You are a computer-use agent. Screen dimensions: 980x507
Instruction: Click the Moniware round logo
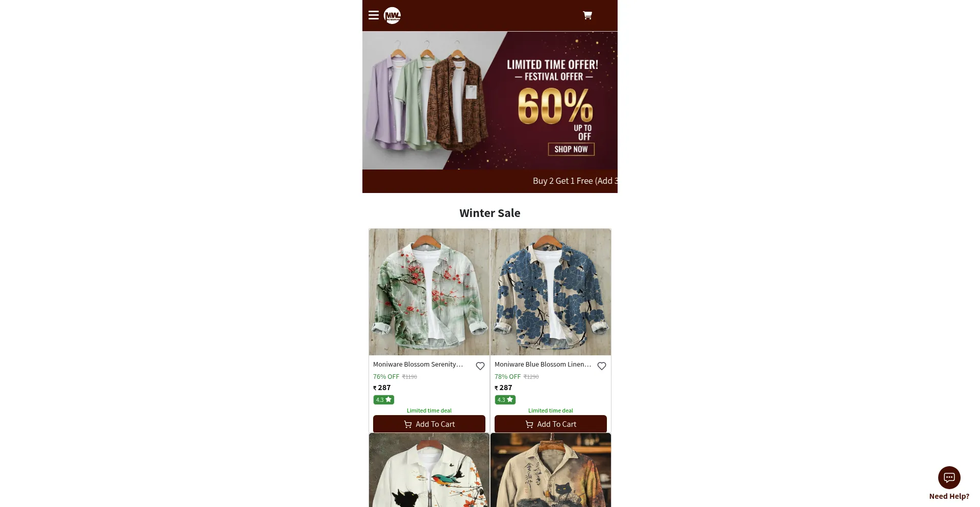tap(392, 15)
